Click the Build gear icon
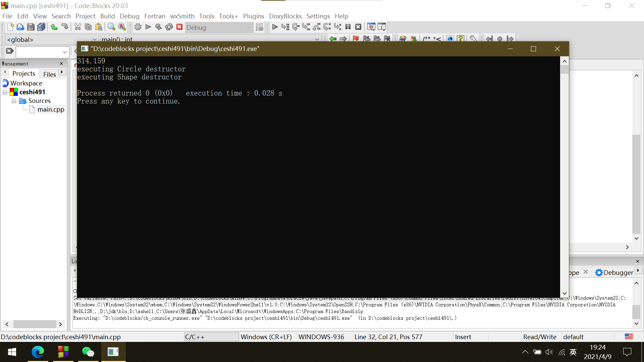Screen dimensions: 644x362 click(138, 27)
